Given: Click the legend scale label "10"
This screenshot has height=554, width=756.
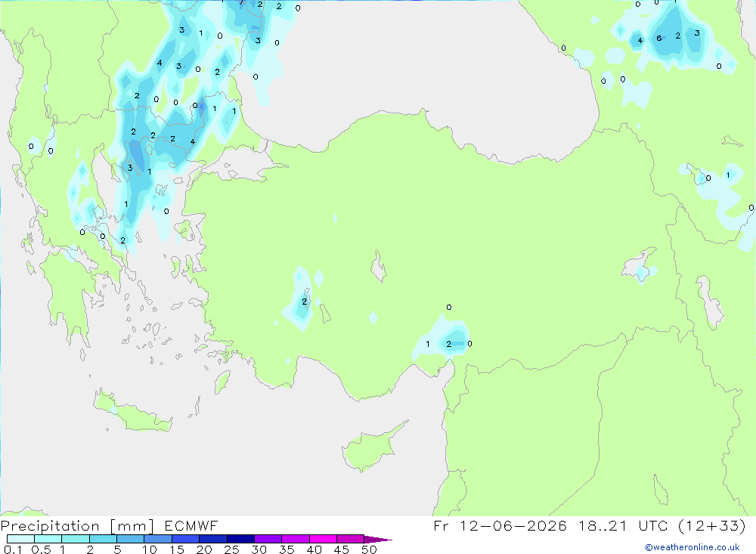Looking at the screenshot, I should (x=150, y=549).
